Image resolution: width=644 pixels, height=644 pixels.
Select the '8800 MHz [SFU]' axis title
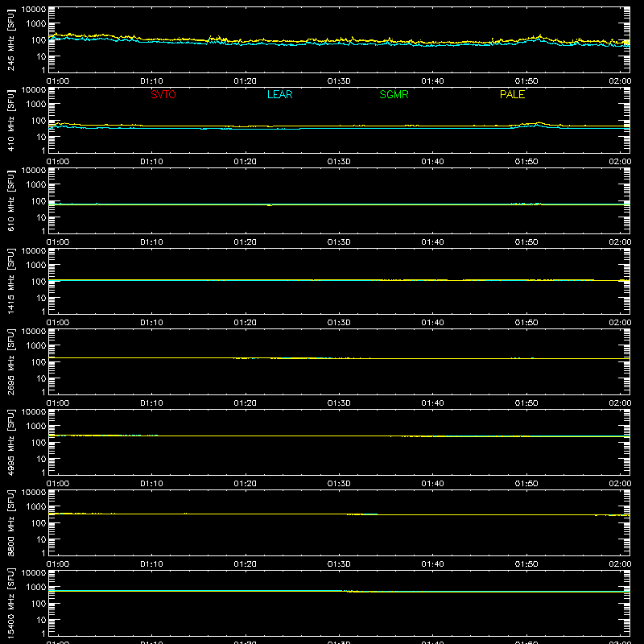(x=10, y=522)
